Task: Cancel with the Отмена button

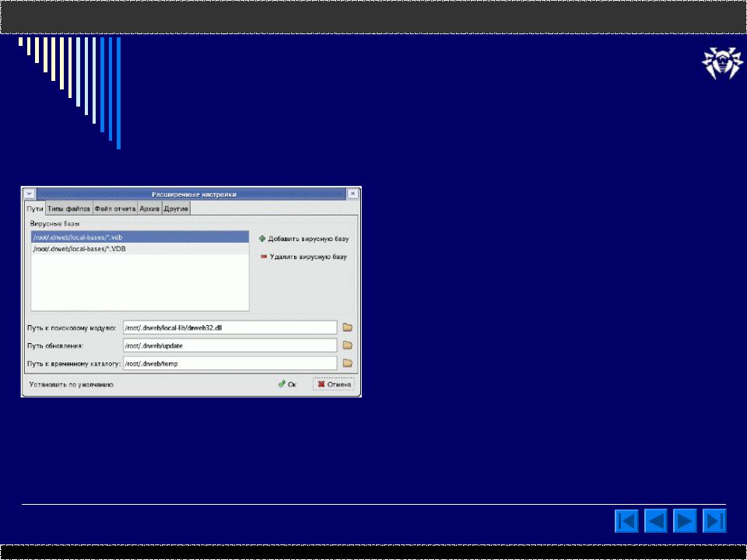Action: click(334, 383)
